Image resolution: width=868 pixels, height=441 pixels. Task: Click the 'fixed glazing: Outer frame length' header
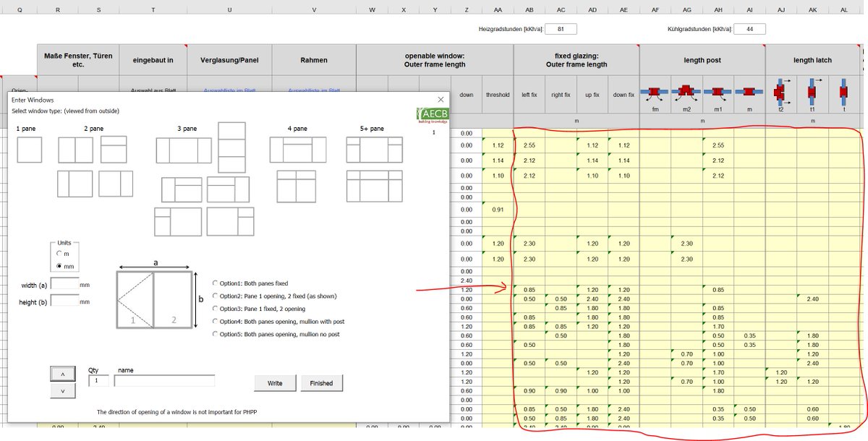pyautogui.click(x=576, y=60)
